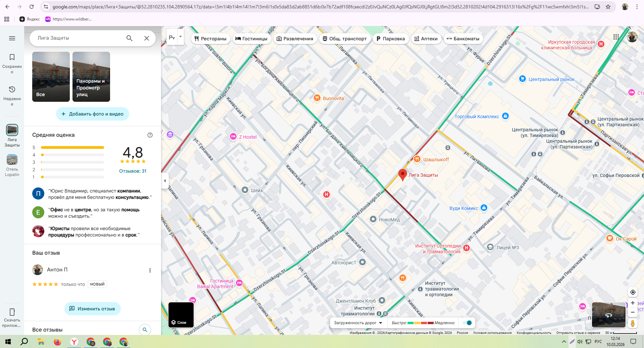Click the НовоМед map marker
The height and width of the screenshot is (348, 644).
[373, 219]
